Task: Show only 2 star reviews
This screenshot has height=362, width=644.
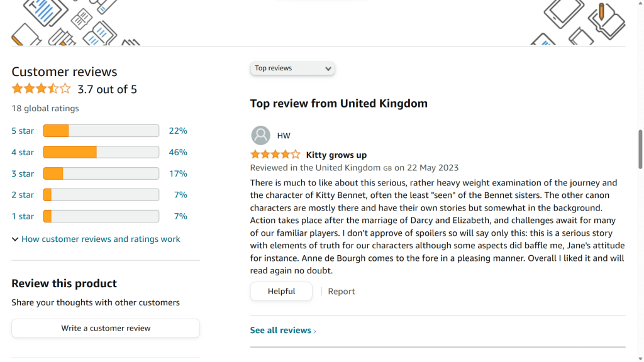Action: (x=23, y=195)
